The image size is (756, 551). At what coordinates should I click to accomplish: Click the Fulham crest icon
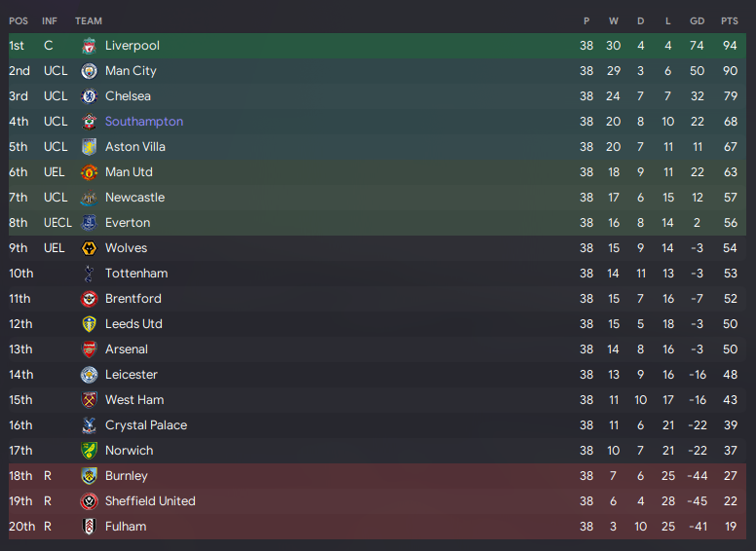coord(89,527)
